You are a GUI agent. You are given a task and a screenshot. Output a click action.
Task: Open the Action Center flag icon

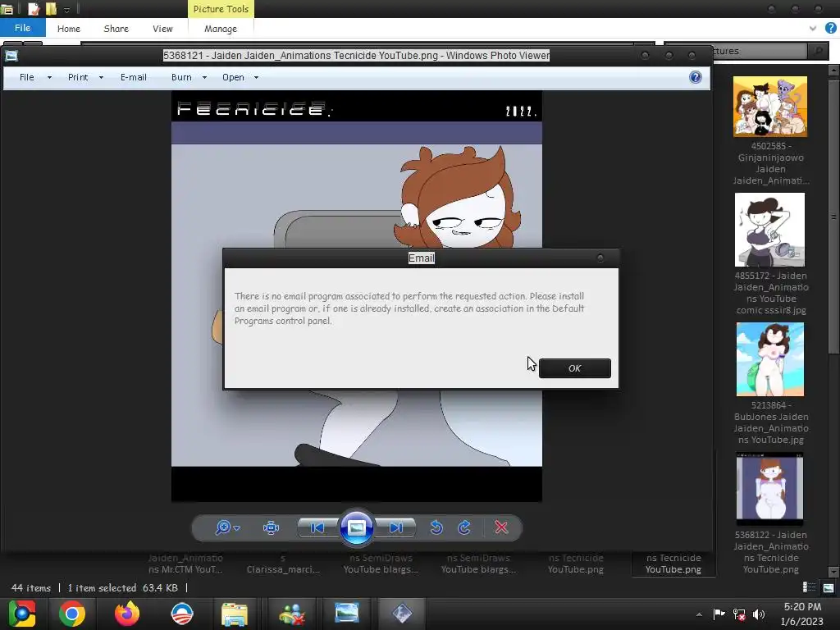click(x=719, y=614)
